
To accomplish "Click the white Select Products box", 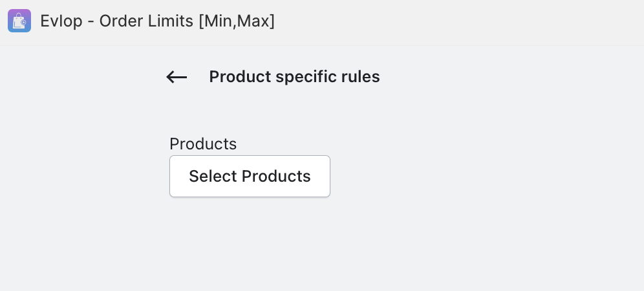I will coord(250,176).
